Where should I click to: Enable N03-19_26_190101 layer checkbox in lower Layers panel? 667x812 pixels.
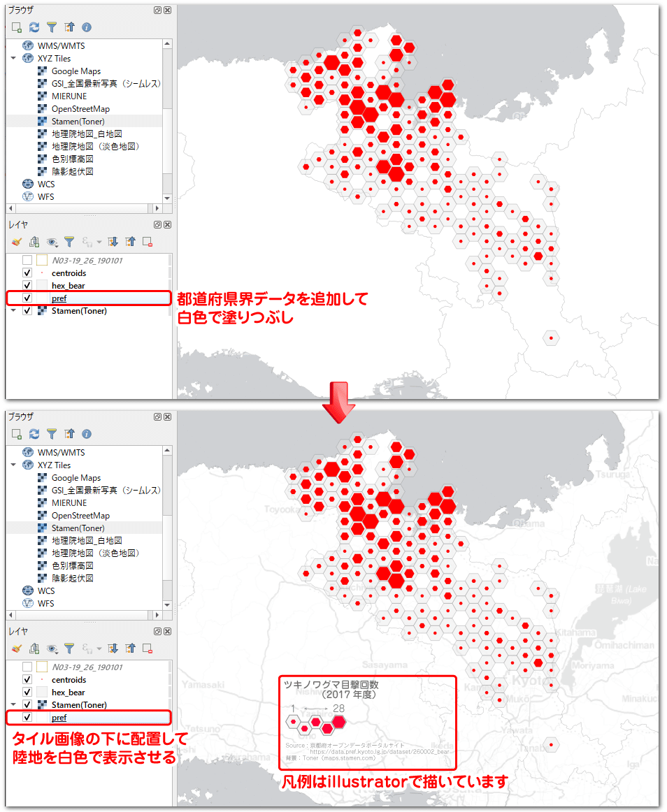point(27,667)
